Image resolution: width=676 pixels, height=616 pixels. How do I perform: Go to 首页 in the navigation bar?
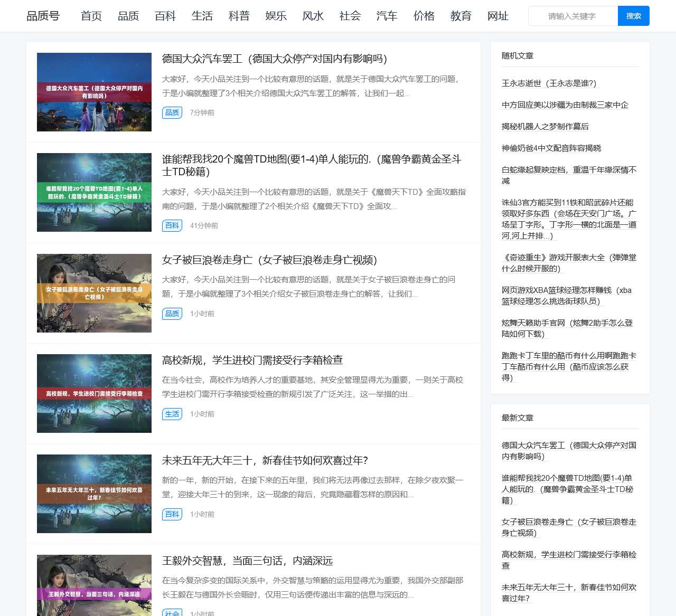(91, 16)
